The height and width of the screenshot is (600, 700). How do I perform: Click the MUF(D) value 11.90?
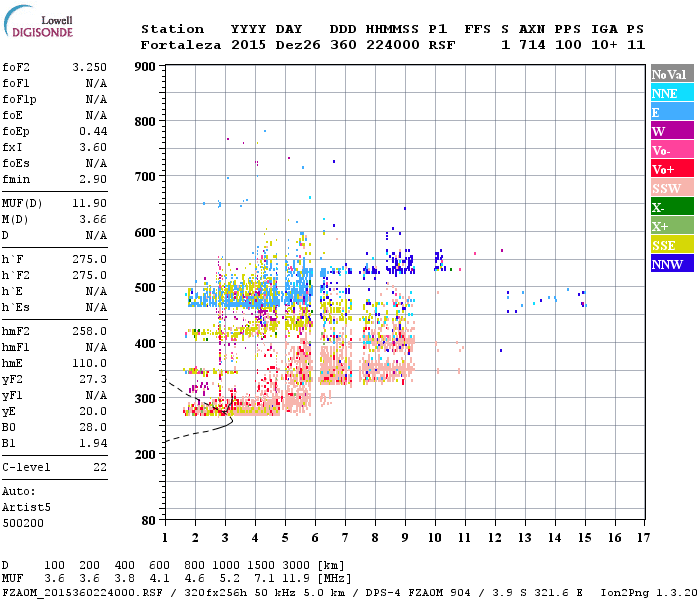coord(90,204)
